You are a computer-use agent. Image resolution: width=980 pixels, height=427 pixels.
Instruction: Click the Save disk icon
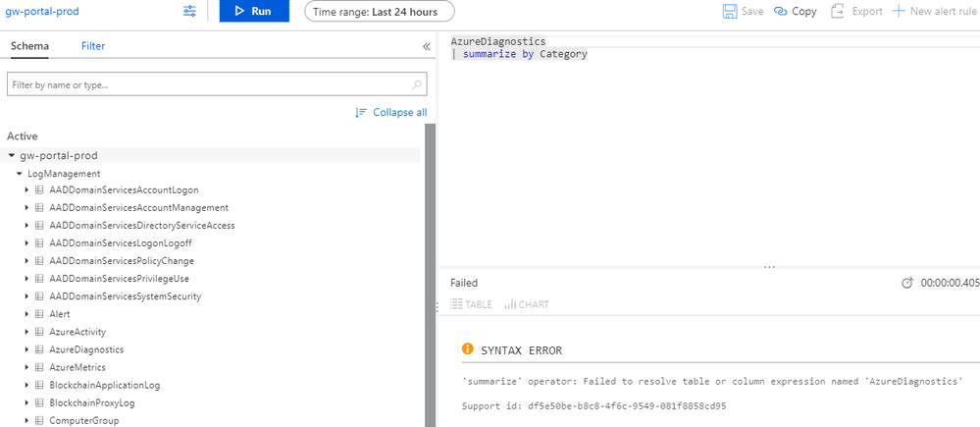tap(730, 12)
